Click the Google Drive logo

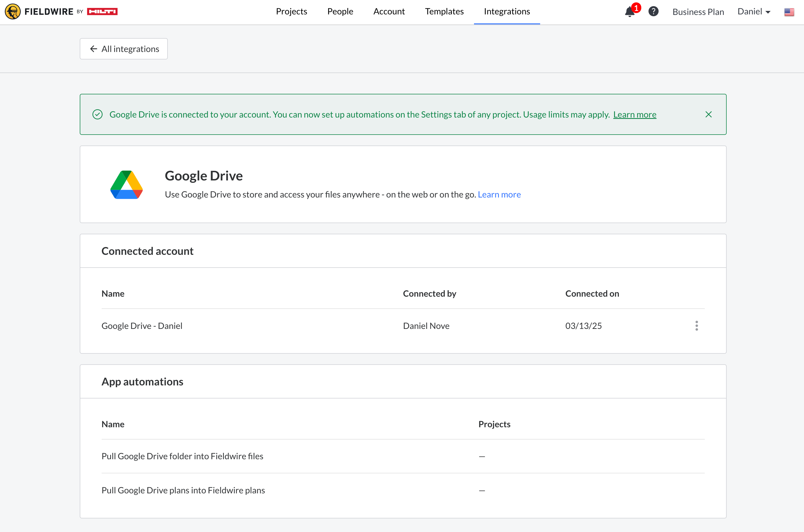click(127, 184)
